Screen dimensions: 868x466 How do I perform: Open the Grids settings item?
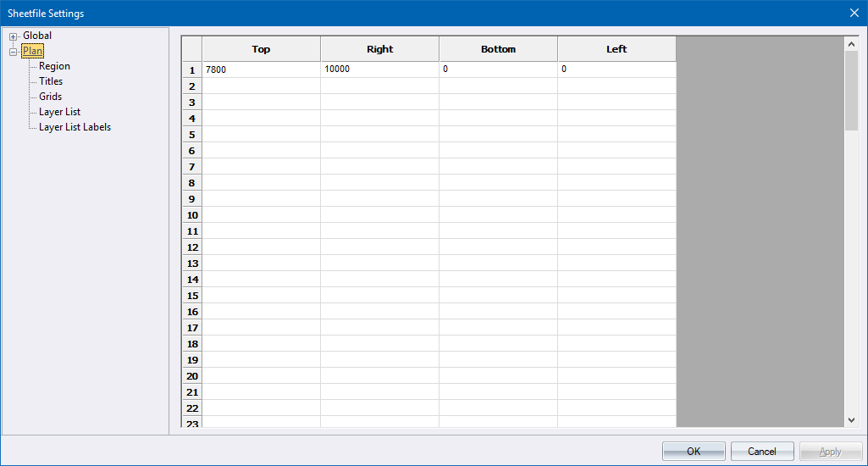click(x=50, y=97)
